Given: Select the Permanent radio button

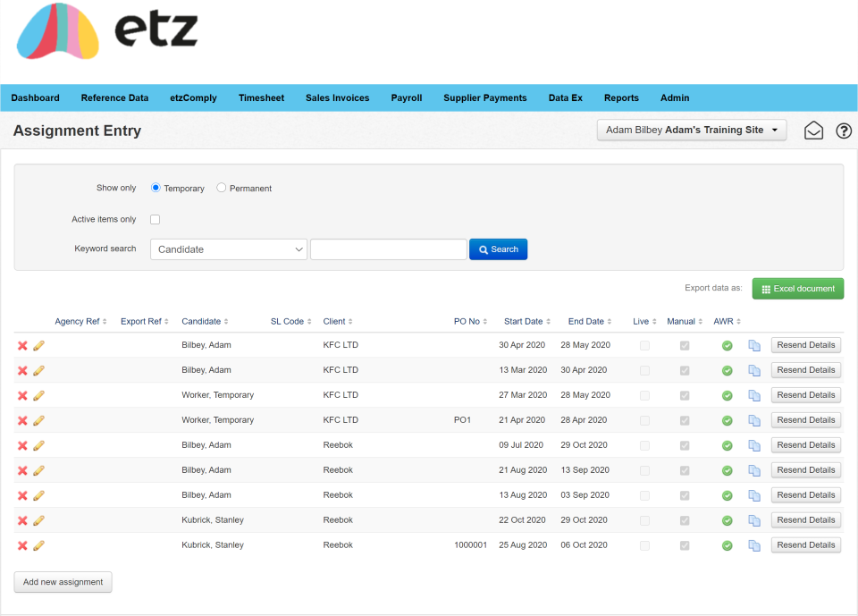Looking at the screenshot, I should pyautogui.click(x=221, y=188).
